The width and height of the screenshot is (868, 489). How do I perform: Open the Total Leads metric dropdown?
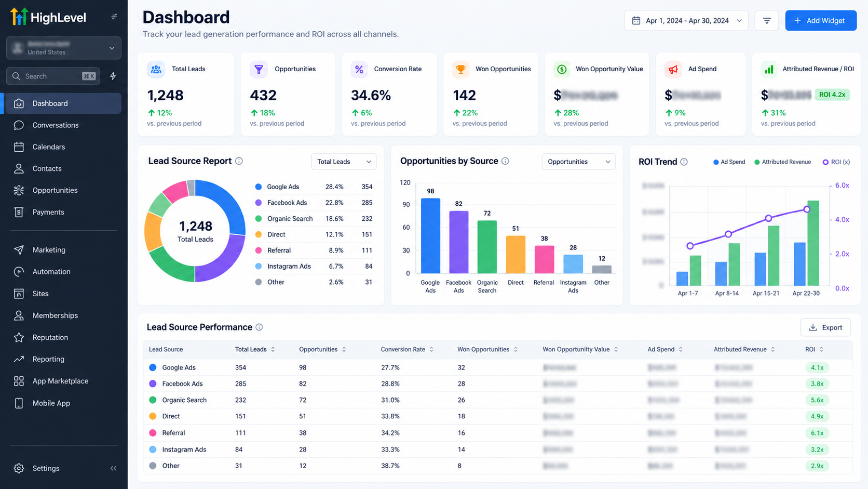pos(344,162)
